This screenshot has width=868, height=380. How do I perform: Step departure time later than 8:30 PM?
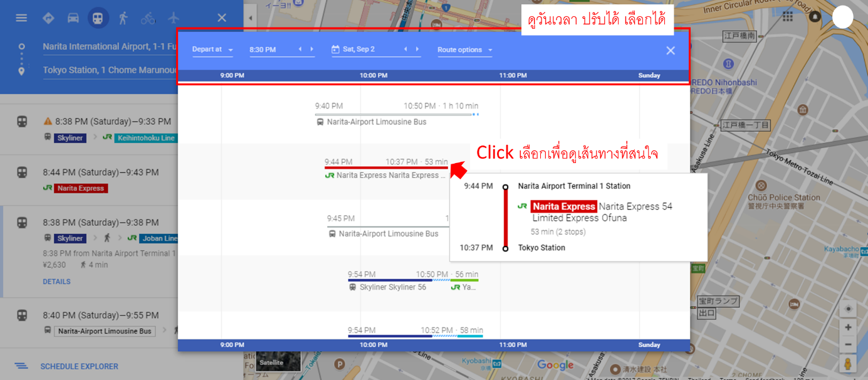click(x=311, y=50)
